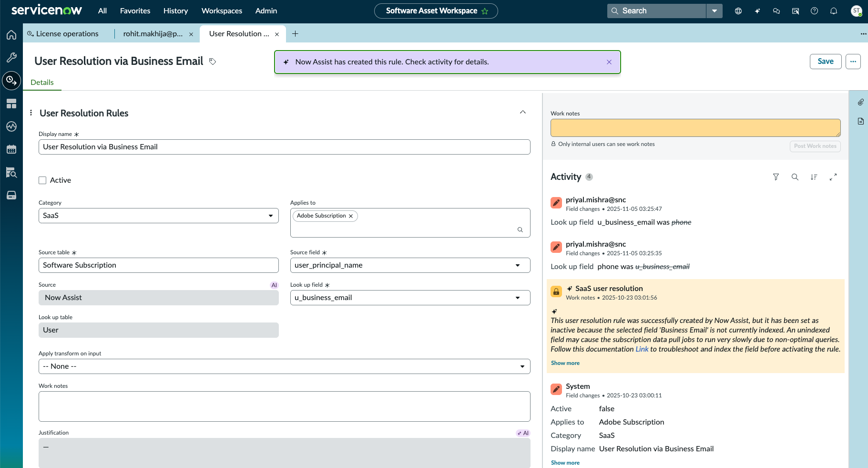The width and height of the screenshot is (868, 468).
Task: Open the calendar icon in sidebar
Action: [11, 149]
